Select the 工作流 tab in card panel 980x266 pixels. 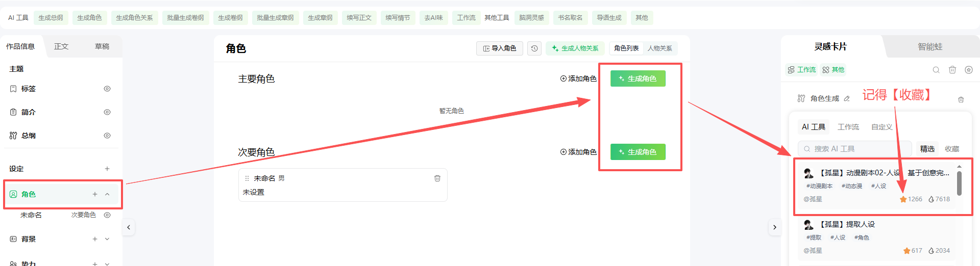click(848, 127)
